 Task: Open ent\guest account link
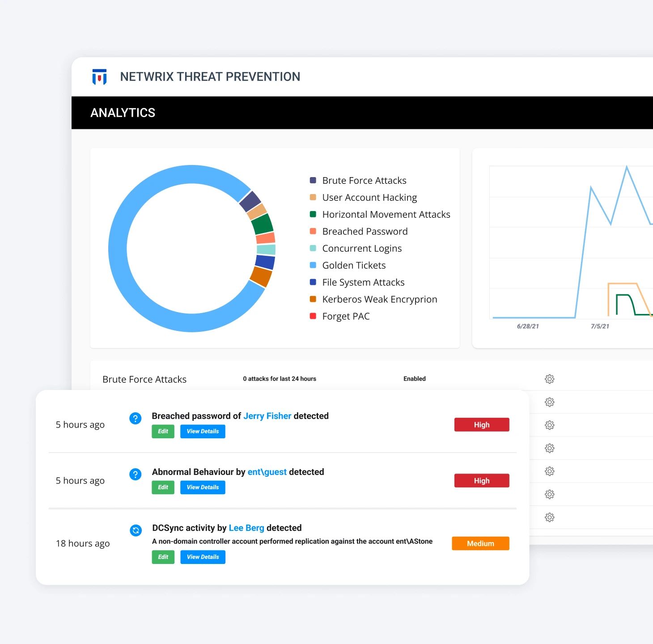coord(267,472)
